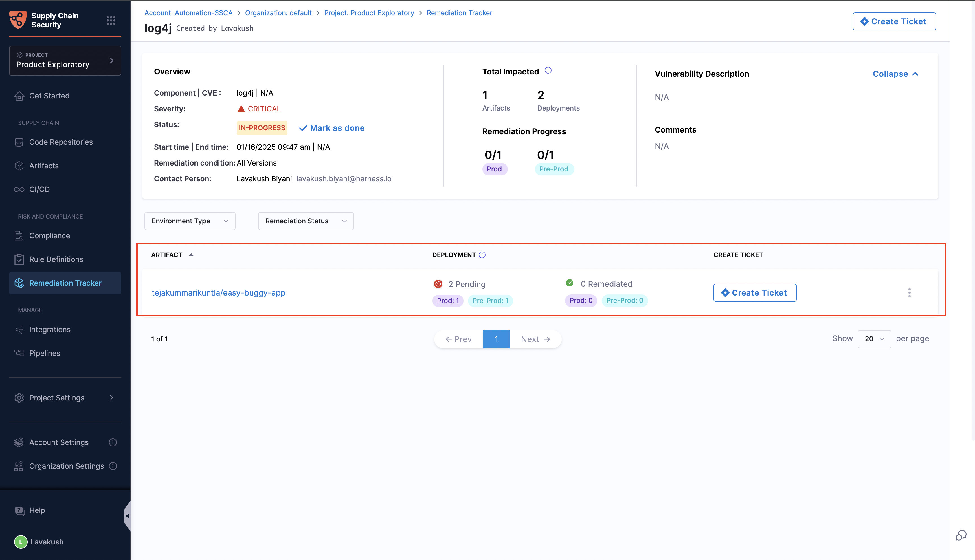
Task: Mark the remediation as done
Action: tap(332, 128)
